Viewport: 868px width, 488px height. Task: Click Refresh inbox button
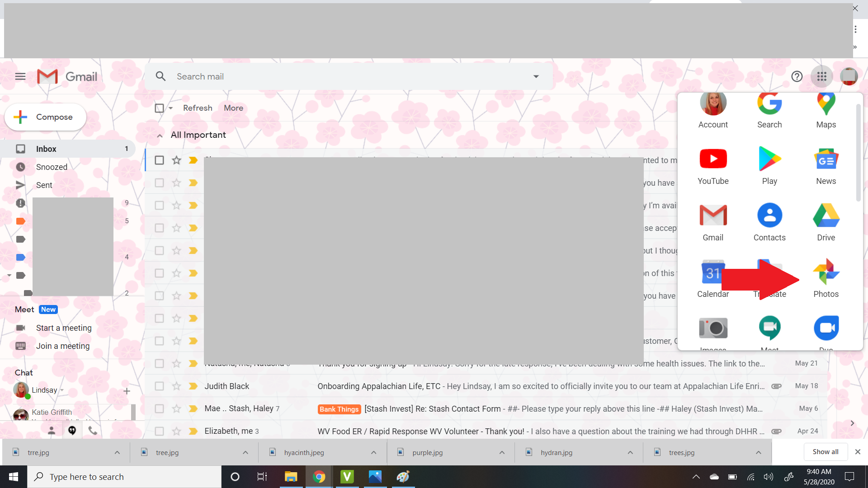click(x=198, y=108)
